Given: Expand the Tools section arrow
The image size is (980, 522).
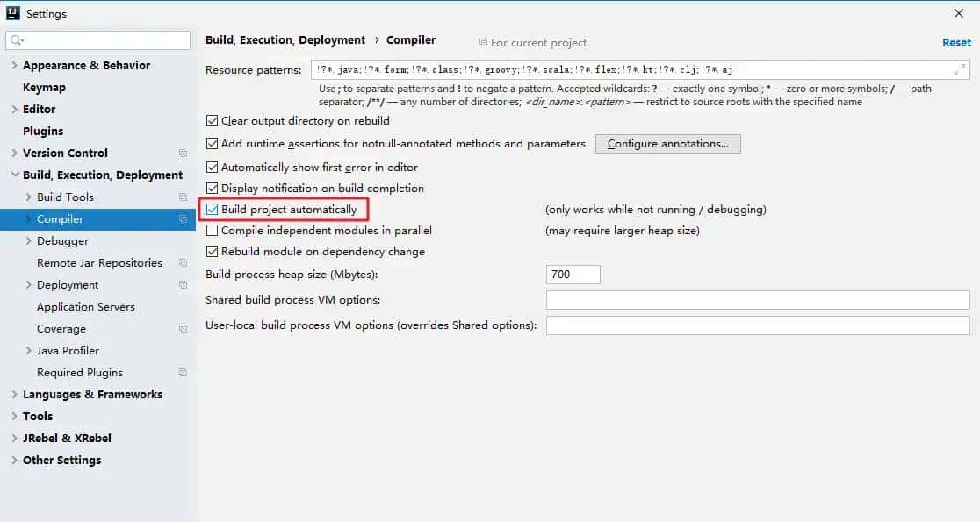Looking at the screenshot, I should tap(14, 416).
